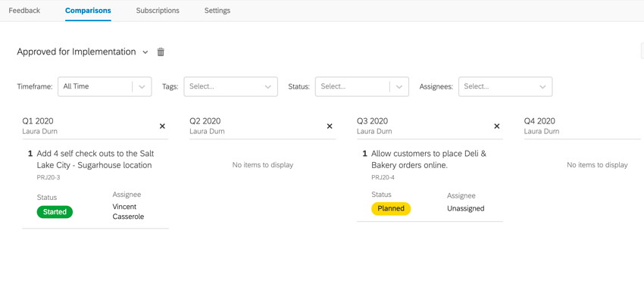Remove the Q2 2020 column with X
Image resolution: width=644 pixels, height=287 pixels.
330,126
